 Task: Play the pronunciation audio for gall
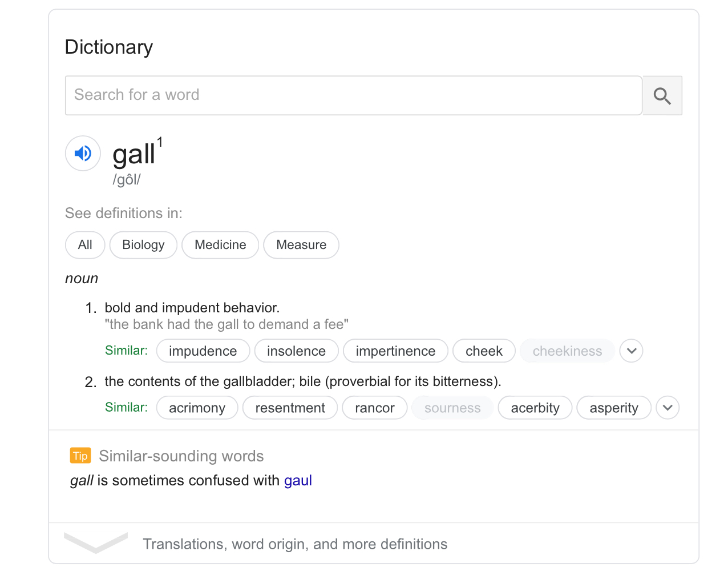[x=83, y=153]
